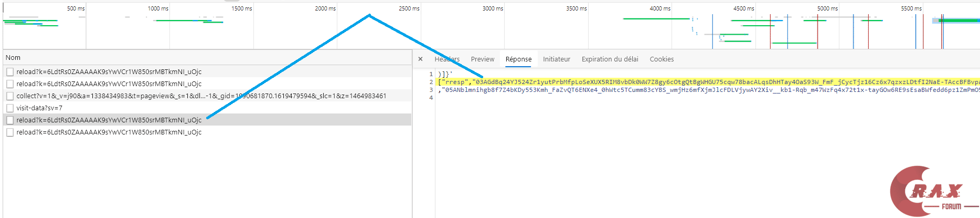Switch to the Preview tab
The image size is (980, 218).
pyautogui.click(x=483, y=59)
